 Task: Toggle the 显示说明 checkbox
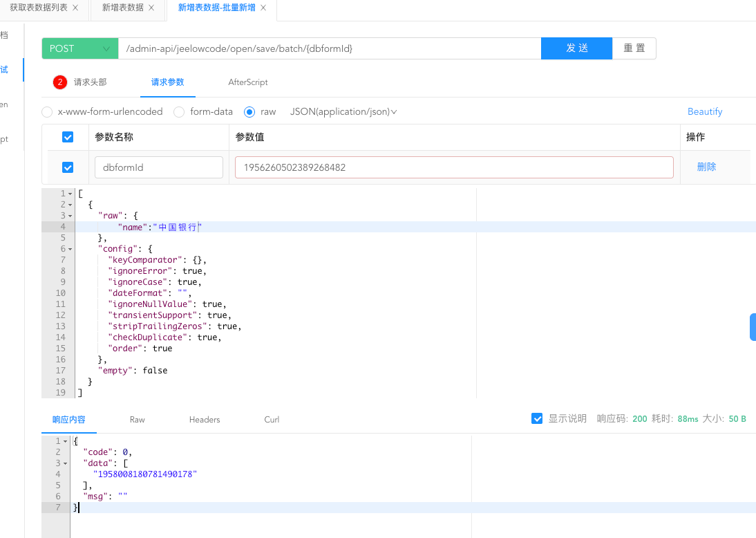[537, 418]
